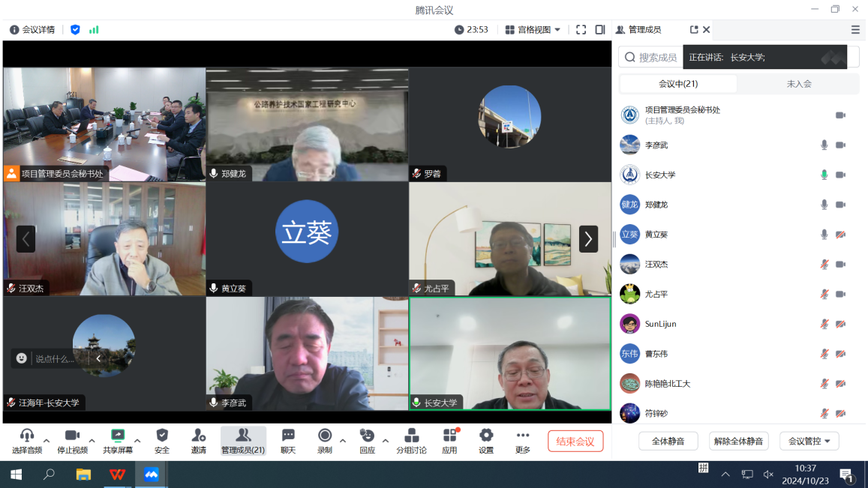
Task: Open the 应用 apps icon
Action: pos(449,441)
